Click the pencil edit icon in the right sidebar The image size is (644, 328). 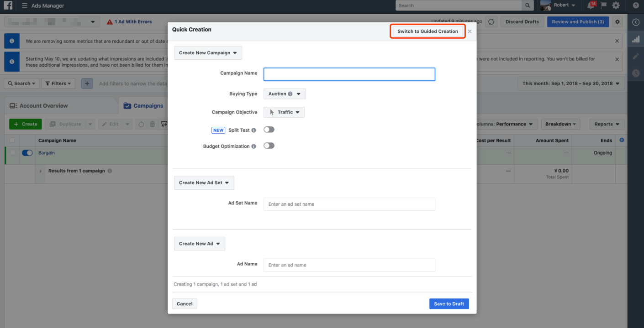(636, 56)
